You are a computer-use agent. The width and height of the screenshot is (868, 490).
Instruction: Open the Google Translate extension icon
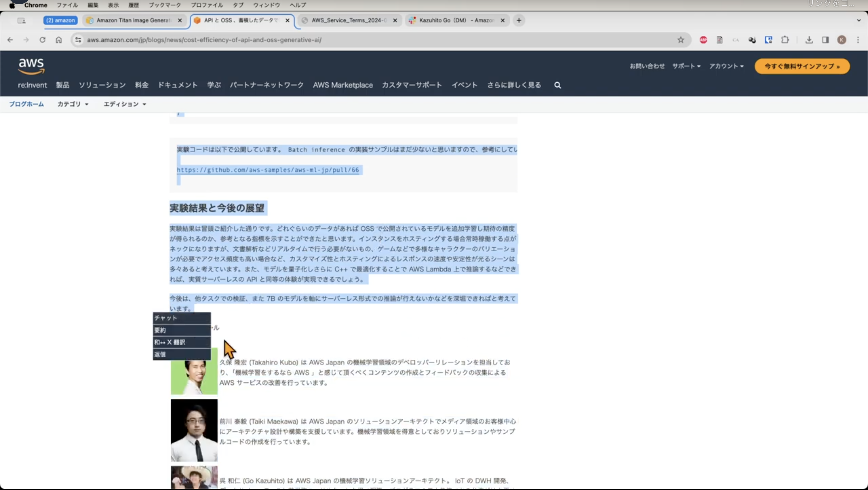coord(752,40)
